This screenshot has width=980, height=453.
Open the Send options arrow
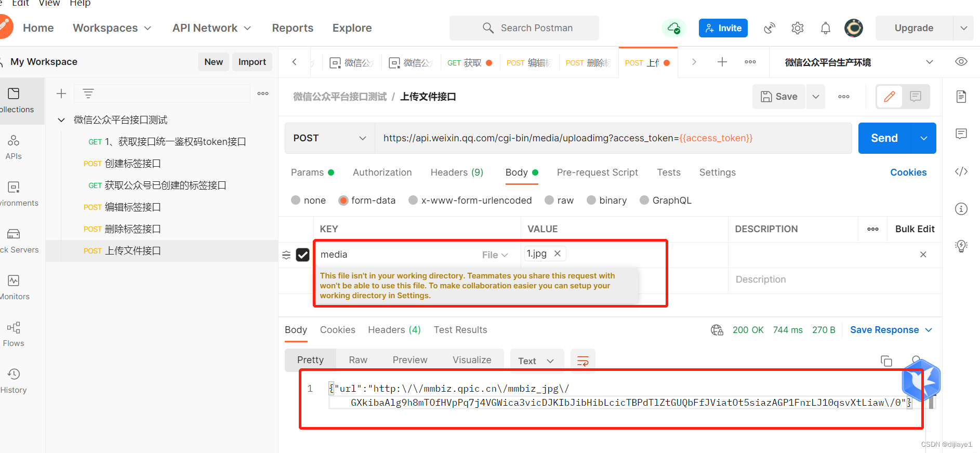(x=923, y=138)
